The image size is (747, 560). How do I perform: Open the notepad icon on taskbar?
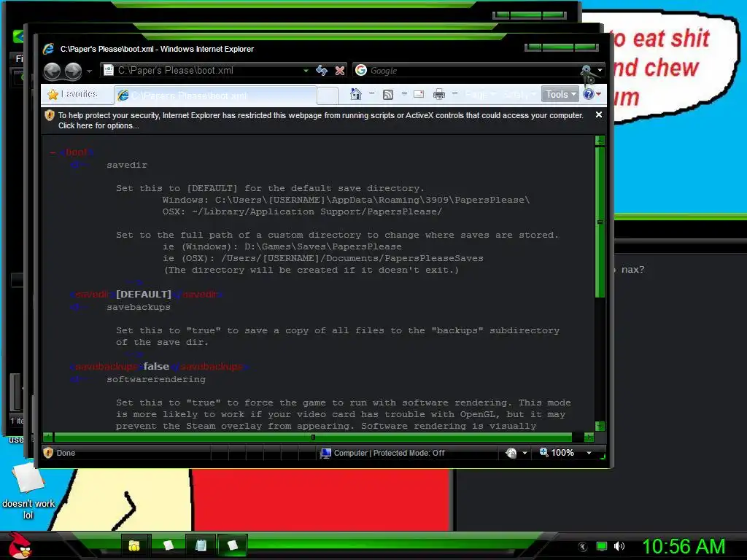(201, 545)
